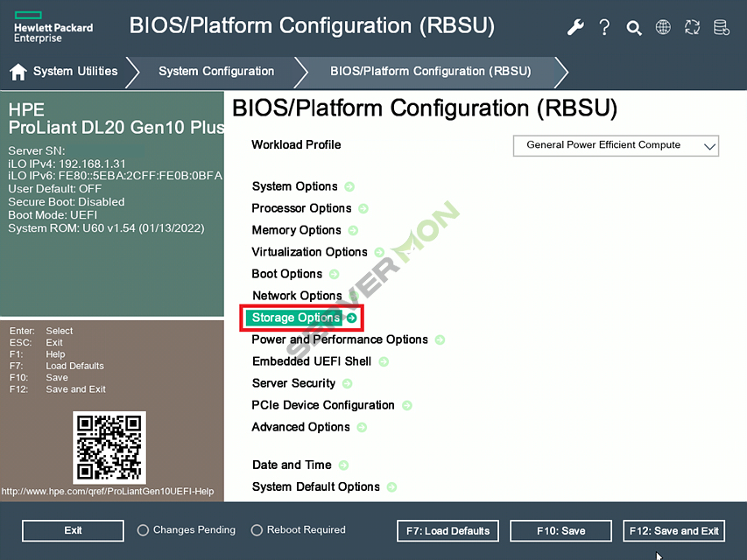Select the highlighted Storage Options entry
The height and width of the screenshot is (560, 747).
pyautogui.click(x=296, y=318)
